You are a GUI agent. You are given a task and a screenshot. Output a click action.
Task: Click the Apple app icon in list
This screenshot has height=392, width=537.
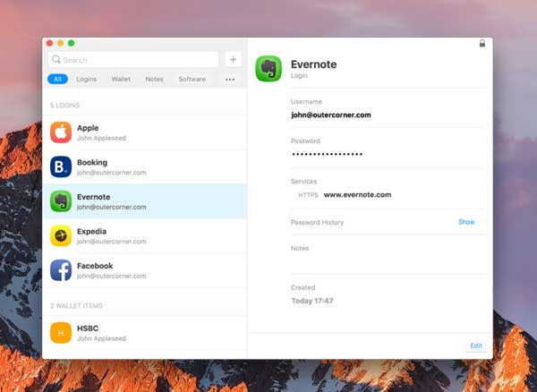tap(61, 132)
